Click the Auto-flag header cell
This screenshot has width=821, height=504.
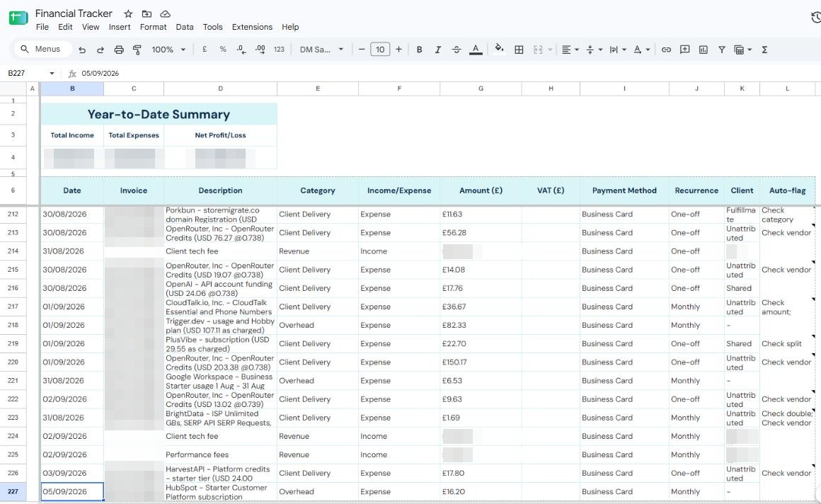(x=787, y=190)
